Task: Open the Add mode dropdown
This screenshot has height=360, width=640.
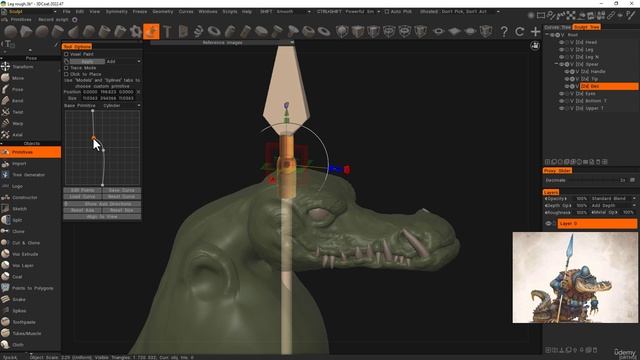Action: (123, 61)
